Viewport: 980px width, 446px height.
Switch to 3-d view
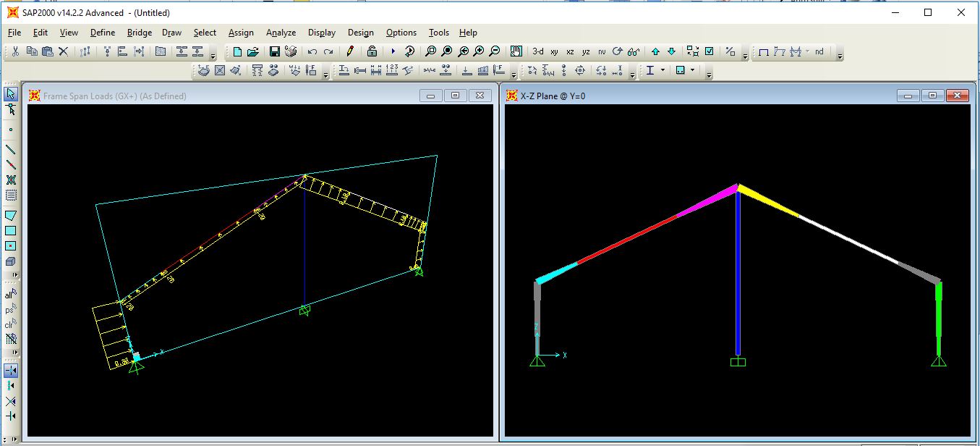[x=538, y=51]
